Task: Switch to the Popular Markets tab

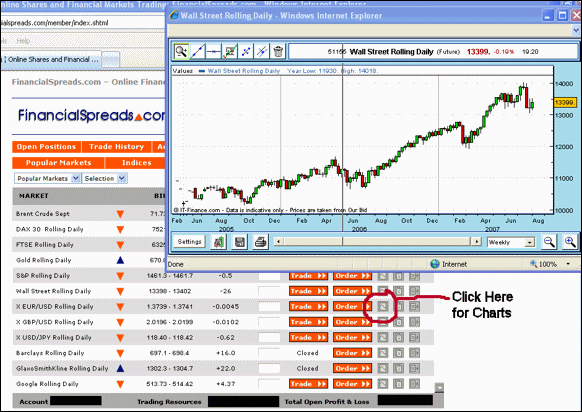Action: point(58,163)
